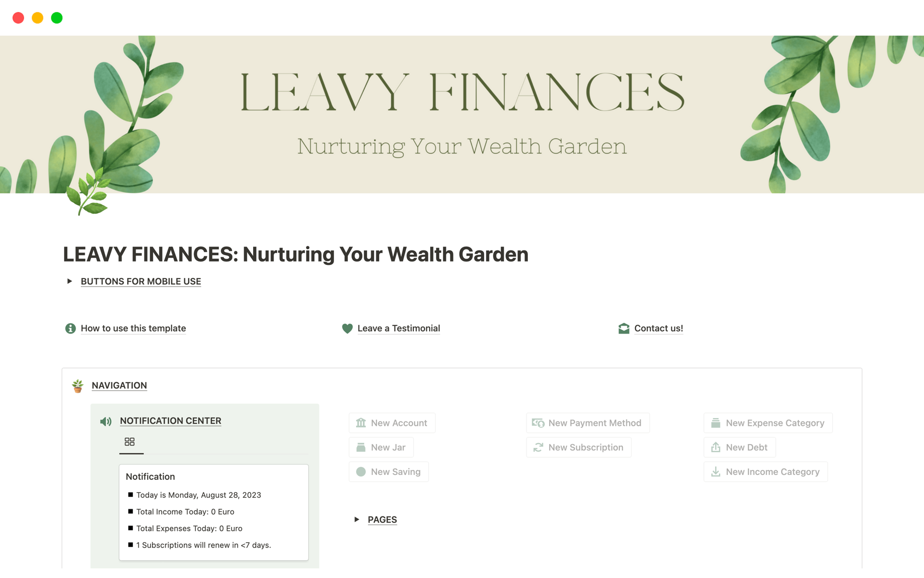Create a New Subscription
This screenshot has width=924, height=578.
[x=578, y=447]
